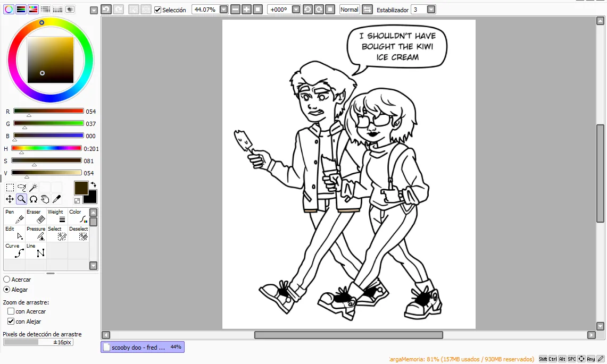This screenshot has width=607, height=364.
Task: Toggle the Selección checkbox
Action: (x=158, y=10)
